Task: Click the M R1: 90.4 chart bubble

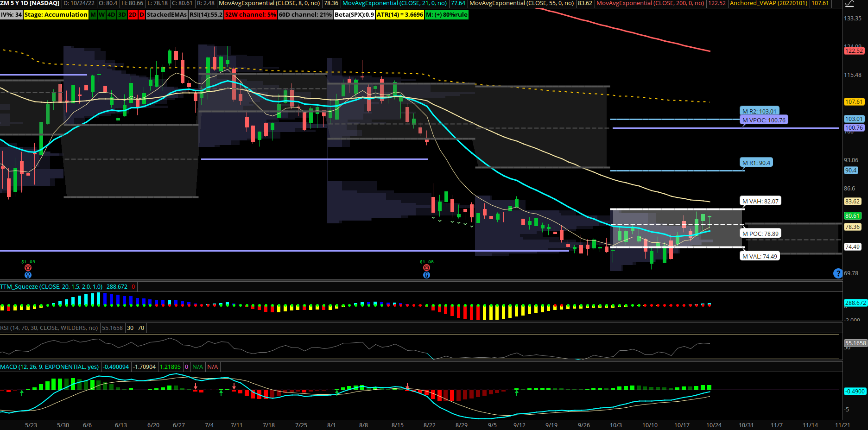Action: (x=756, y=163)
